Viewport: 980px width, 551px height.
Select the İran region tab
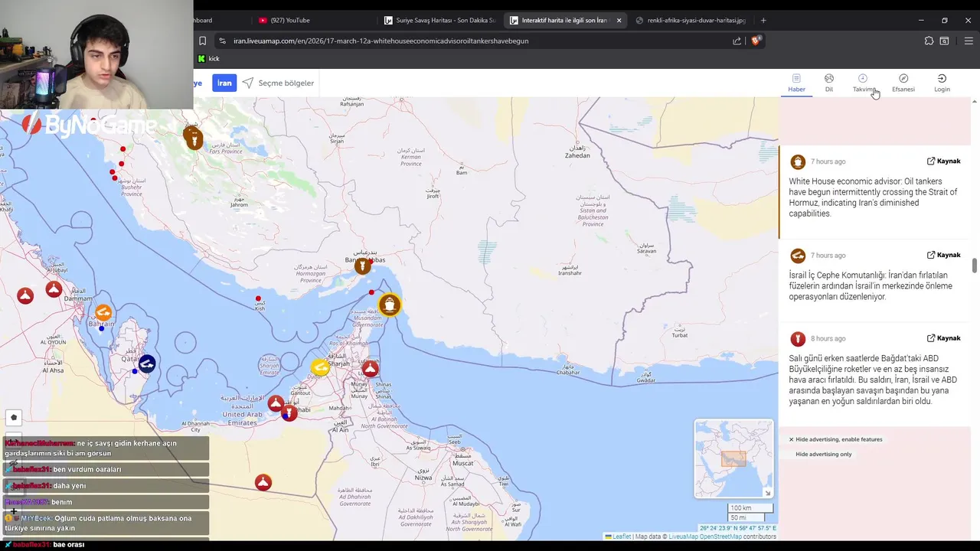224,83
